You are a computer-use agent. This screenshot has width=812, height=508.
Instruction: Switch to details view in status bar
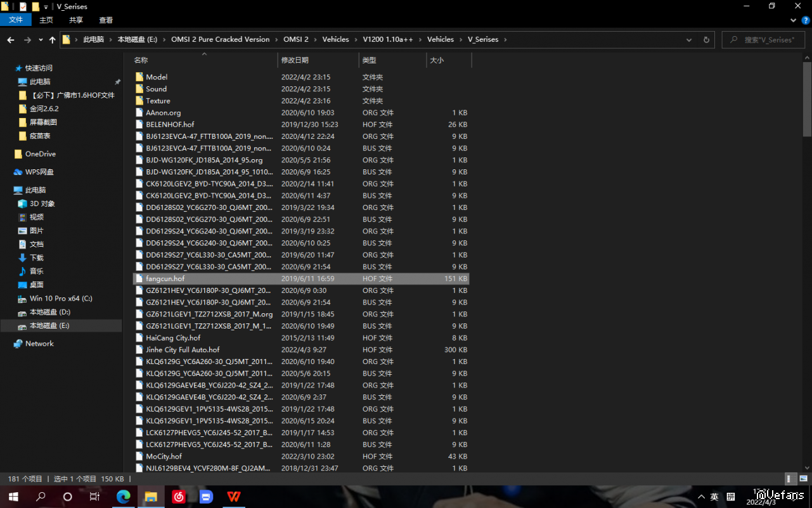[790, 479]
